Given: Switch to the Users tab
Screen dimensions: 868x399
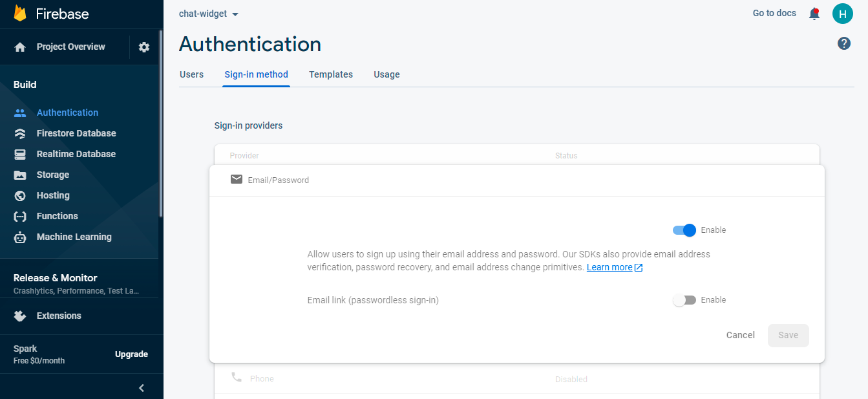Looking at the screenshot, I should (191, 74).
